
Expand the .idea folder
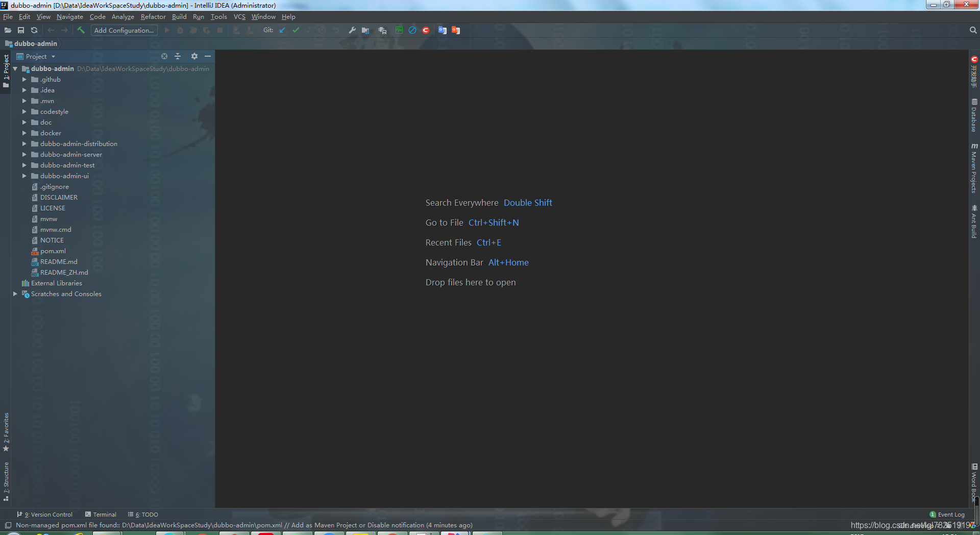[24, 90]
